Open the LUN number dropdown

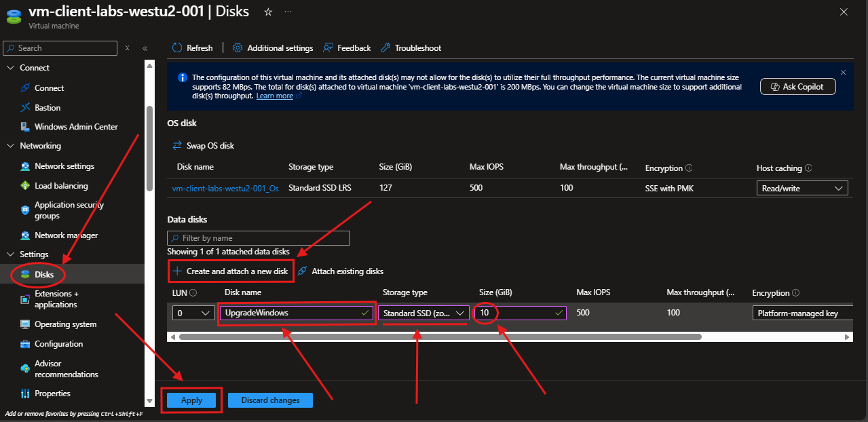coord(193,313)
